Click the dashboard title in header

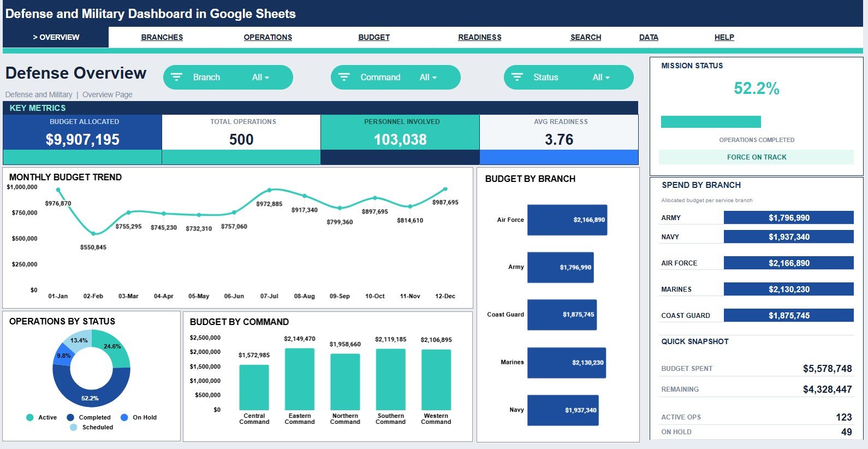[x=151, y=14]
